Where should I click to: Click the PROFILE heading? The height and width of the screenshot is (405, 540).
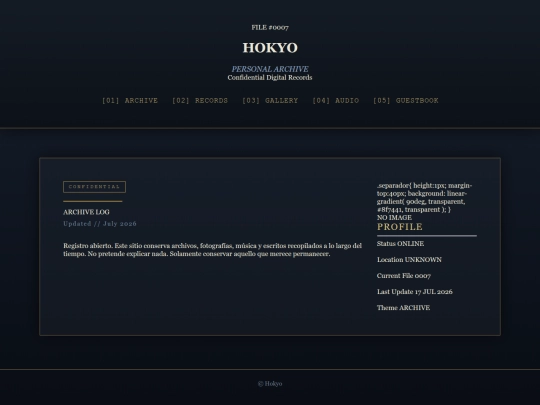coord(400,227)
